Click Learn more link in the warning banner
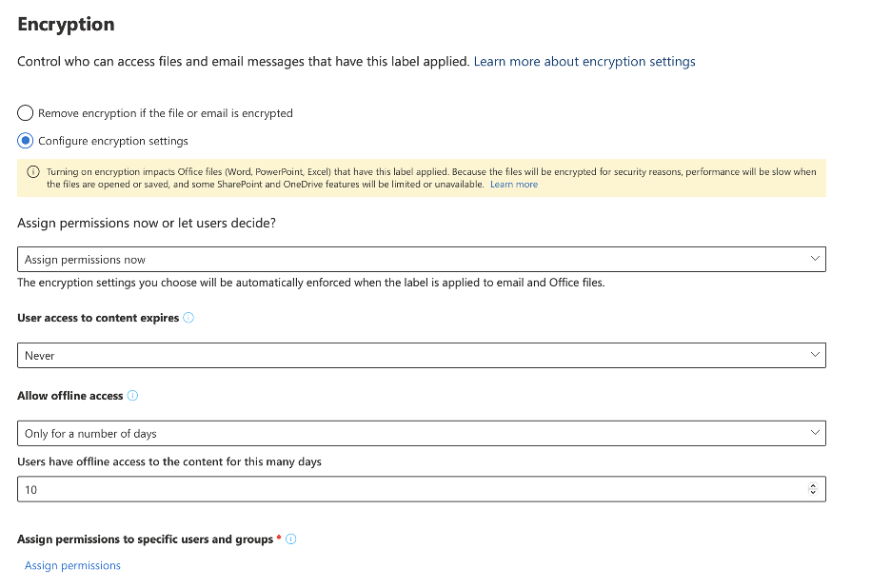Image resolution: width=891 pixels, height=588 pixels. 514,185
